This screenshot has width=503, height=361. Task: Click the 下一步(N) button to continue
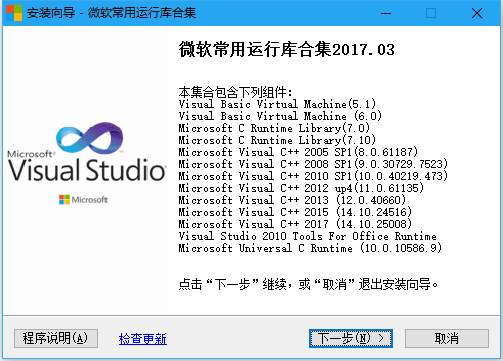pyautogui.click(x=351, y=338)
